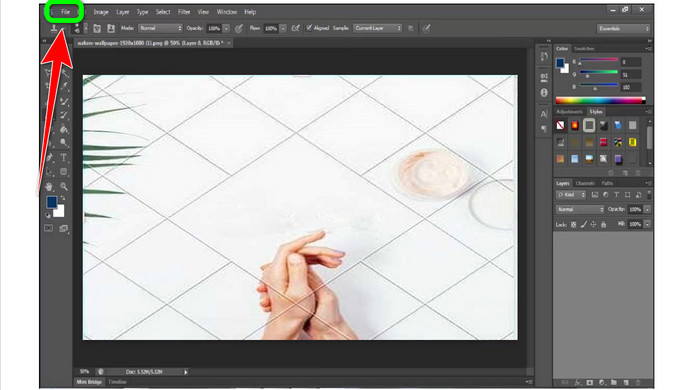Image resolution: width=700 pixels, height=390 pixels.
Task: Select the History Brush tool
Action: point(64,115)
